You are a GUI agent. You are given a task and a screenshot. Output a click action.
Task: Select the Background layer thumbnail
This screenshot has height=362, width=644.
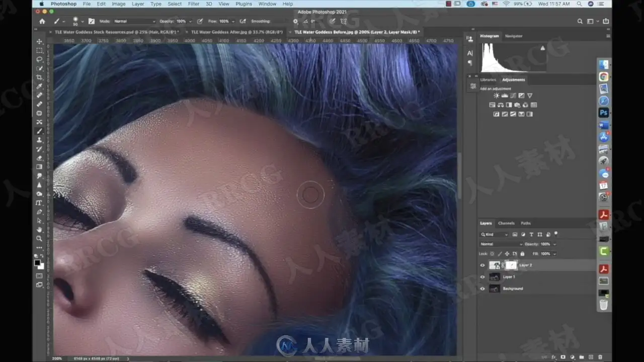click(x=495, y=289)
